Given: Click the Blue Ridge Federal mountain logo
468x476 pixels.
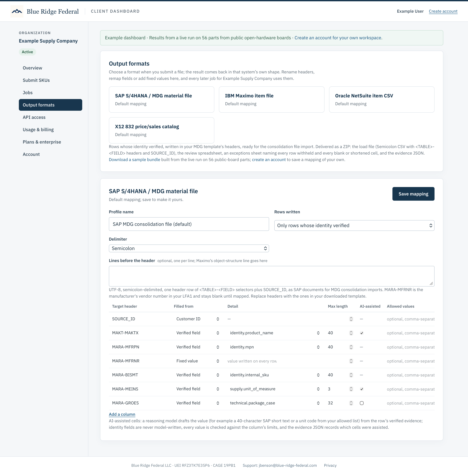Looking at the screenshot, I should click(17, 11).
